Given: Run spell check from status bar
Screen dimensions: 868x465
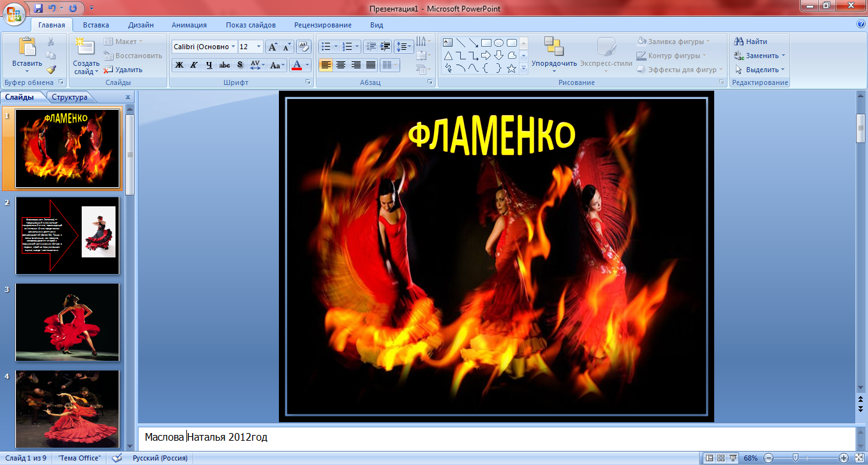Looking at the screenshot, I should (117, 458).
